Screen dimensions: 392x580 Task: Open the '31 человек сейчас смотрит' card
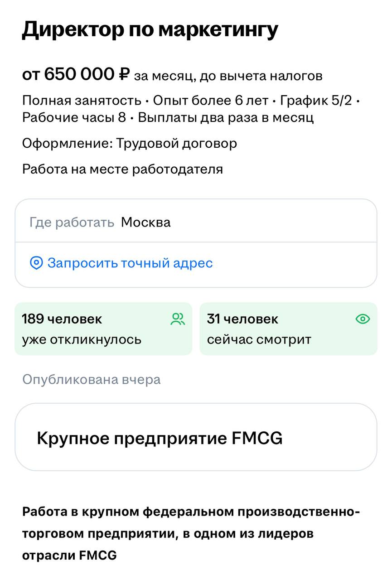click(288, 329)
